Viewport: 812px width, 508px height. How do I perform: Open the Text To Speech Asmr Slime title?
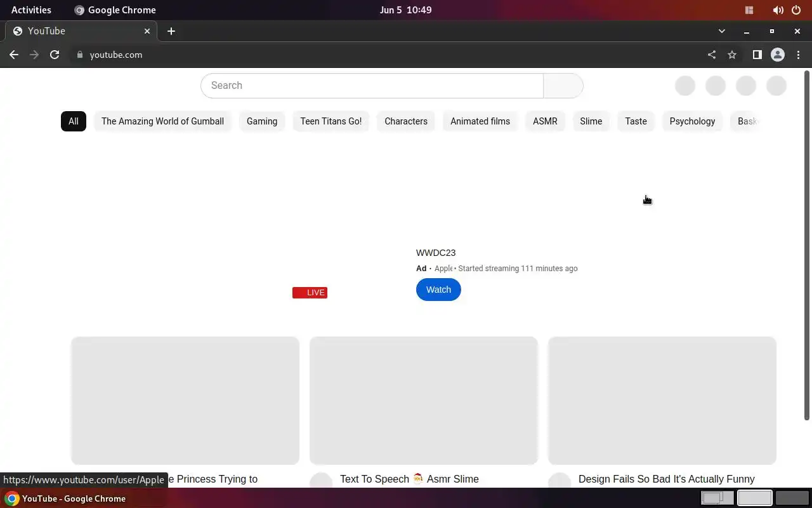point(409,479)
